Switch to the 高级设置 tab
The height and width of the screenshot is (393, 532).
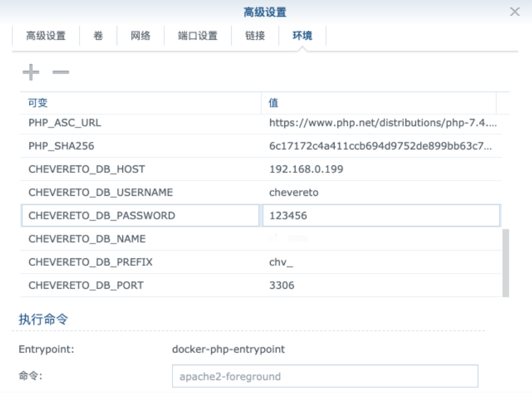[46, 36]
